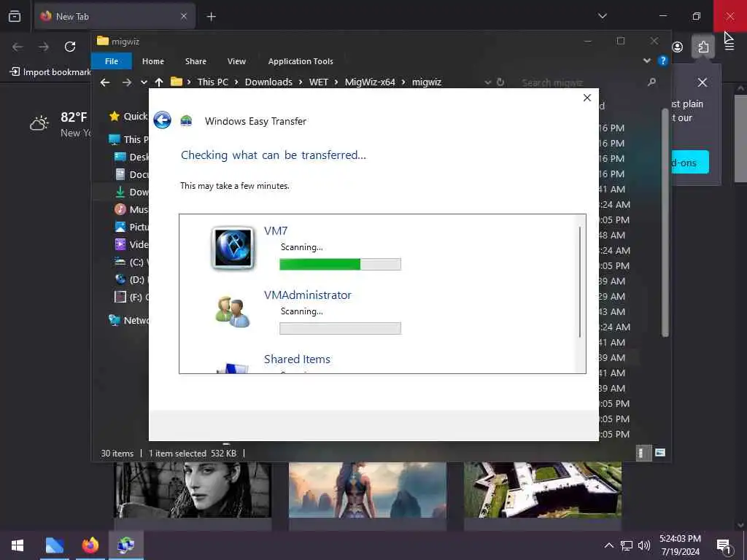Close the Windows Easy Transfer dialog
The width and height of the screenshot is (747, 560).
pos(587,98)
